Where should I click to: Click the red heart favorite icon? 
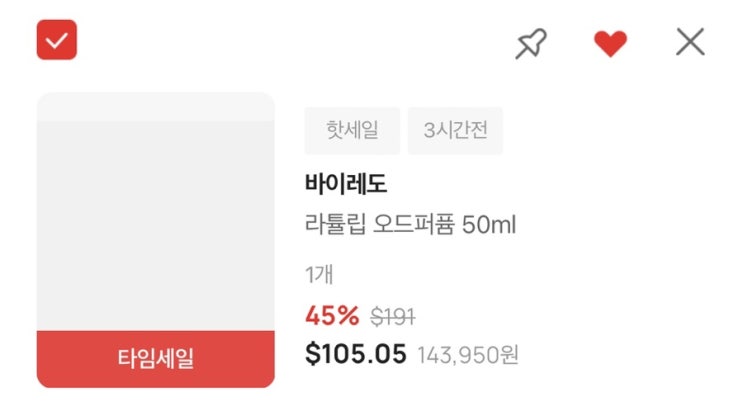(x=610, y=43)
